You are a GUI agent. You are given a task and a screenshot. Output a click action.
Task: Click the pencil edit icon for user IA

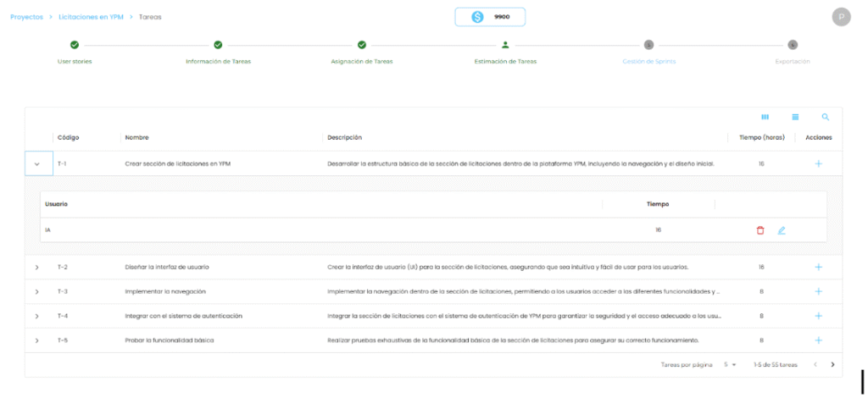[x=782, y=230]
